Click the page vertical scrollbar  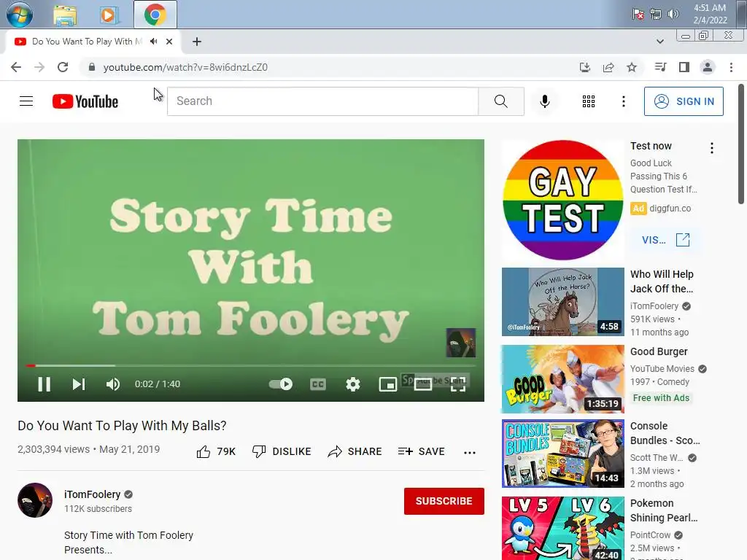pos(741,144)
